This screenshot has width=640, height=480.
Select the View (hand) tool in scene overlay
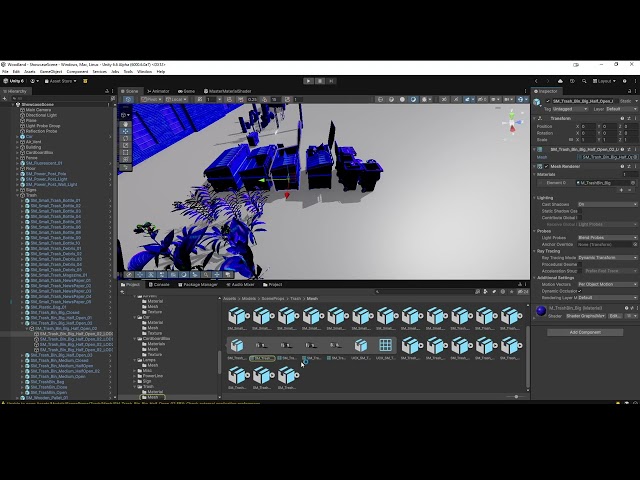(x=126, y=124)
